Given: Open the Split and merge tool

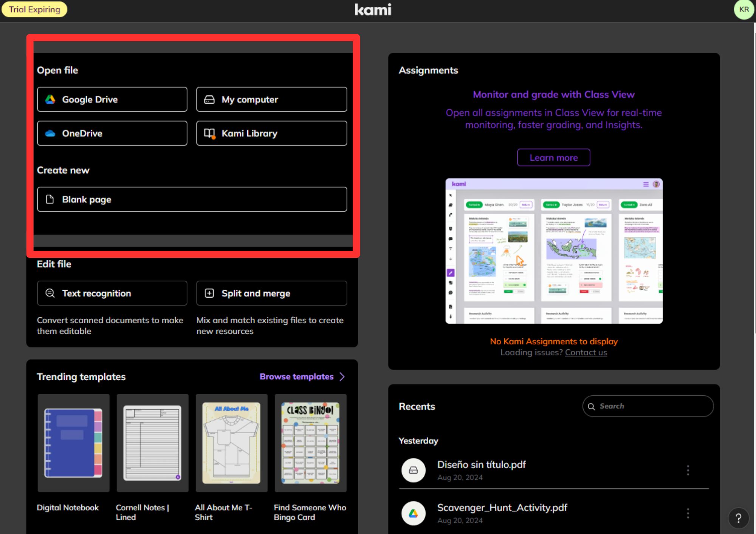Looking at the screenshot, I should [271, 293].
